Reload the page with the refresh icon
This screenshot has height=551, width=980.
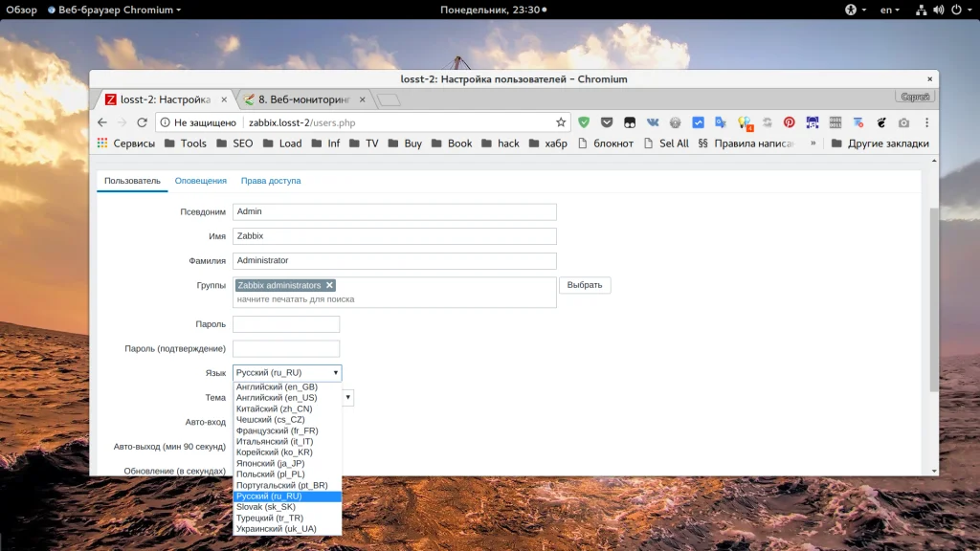(x=143, y=122)
